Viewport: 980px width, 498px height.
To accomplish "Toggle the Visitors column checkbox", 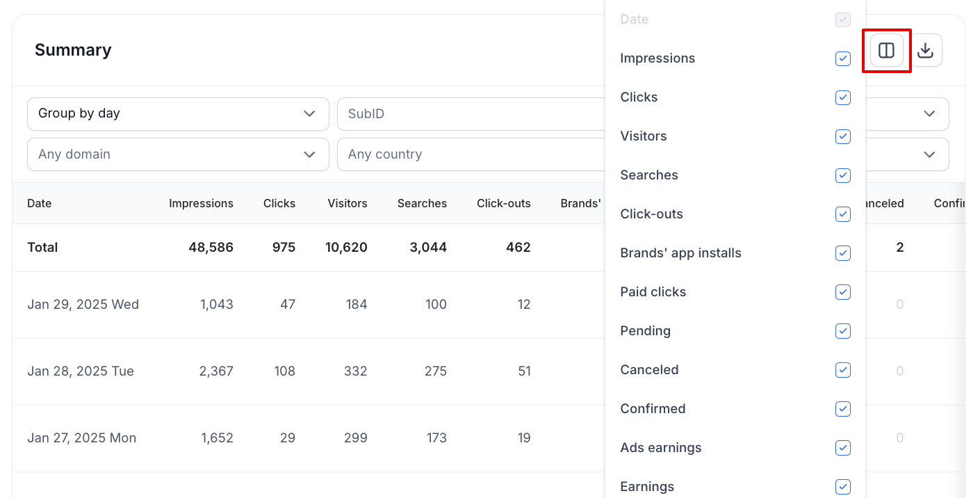I will pyautogui.click(x=842, y=136).
